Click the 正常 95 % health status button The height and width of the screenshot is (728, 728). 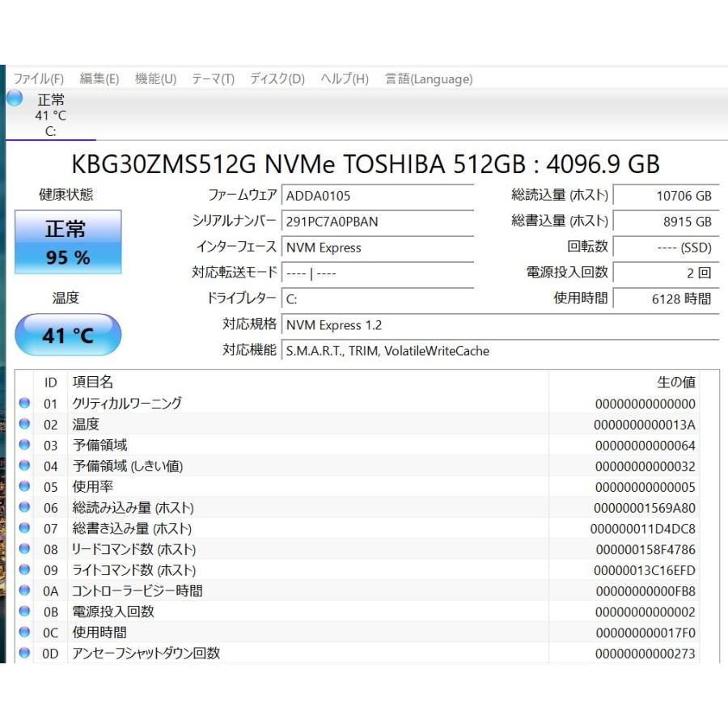tap(68, 242)
